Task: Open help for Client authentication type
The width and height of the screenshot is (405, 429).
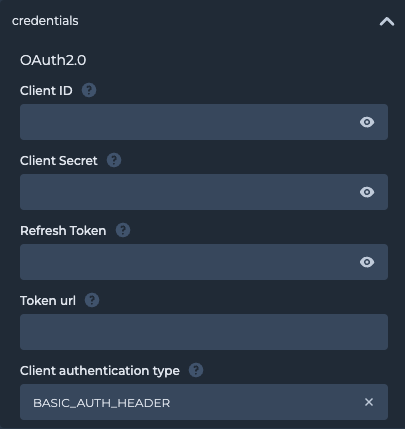Action: tap(196, 370)
